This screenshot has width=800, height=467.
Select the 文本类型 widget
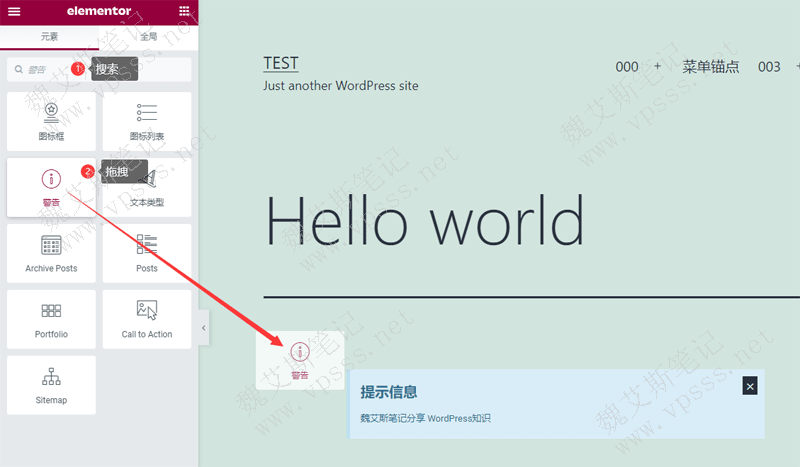point(147,187)
